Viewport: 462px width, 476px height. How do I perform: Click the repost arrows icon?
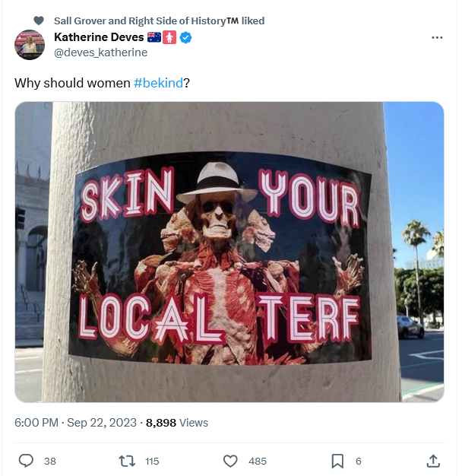(x=127, y=461)
